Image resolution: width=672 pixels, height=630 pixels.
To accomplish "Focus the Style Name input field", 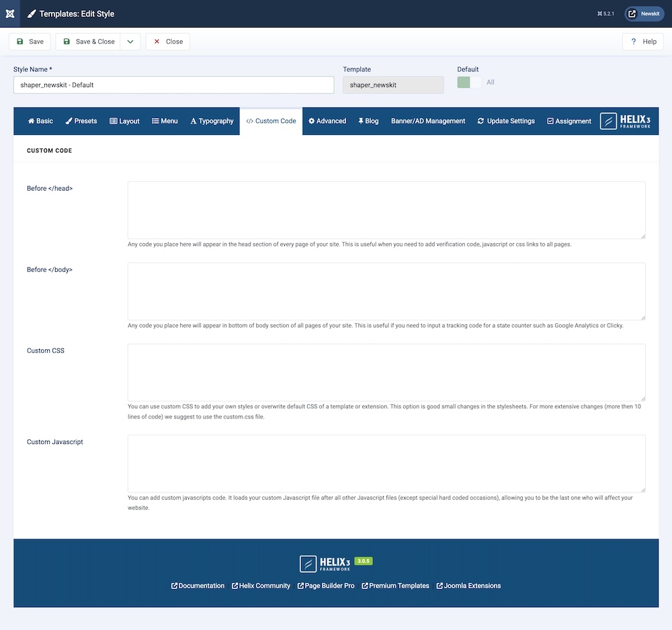I will point(173,85).
